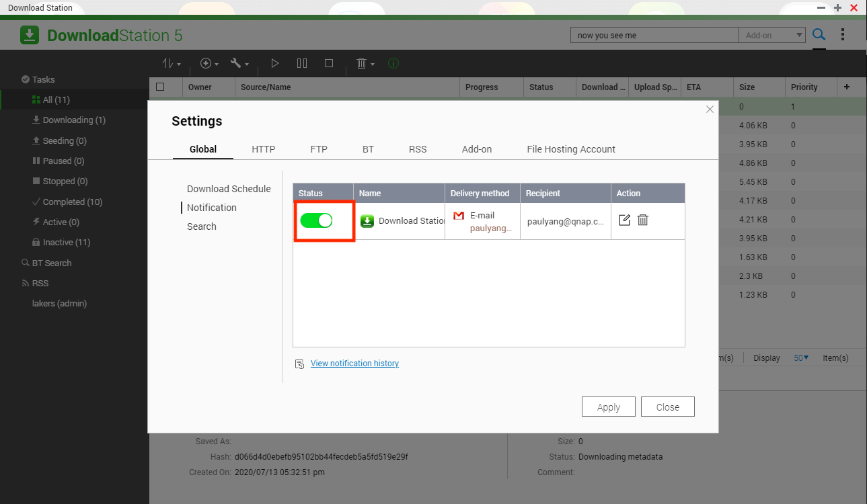Click the green info toolbar icon
Viewport: 867px width, 504px height.
(x=393, y=63)
